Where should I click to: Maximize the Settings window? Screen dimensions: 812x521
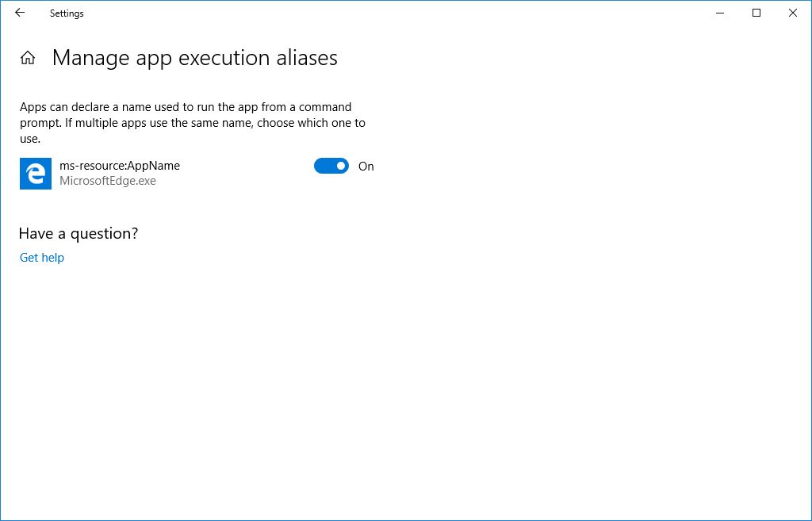point(756,13)
